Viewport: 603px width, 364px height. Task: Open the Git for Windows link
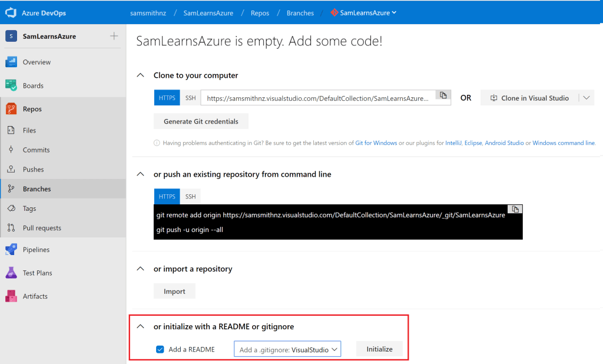coord(376,143)
